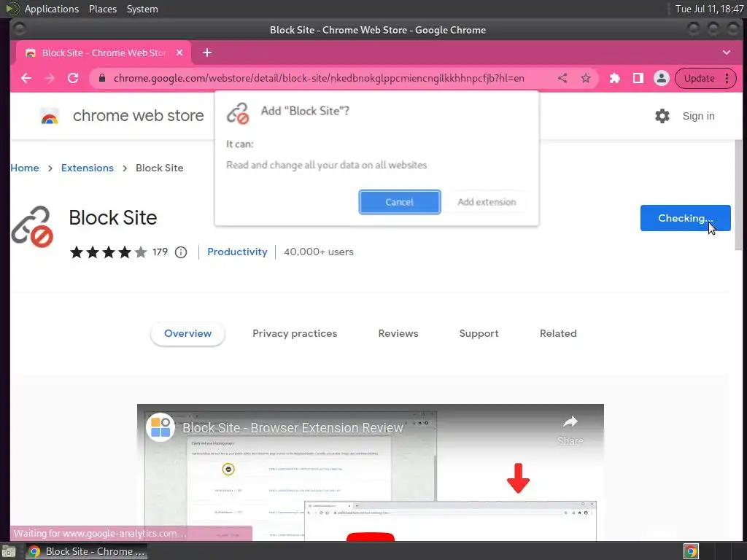Click the star rating showing 179 reviews

108,252
